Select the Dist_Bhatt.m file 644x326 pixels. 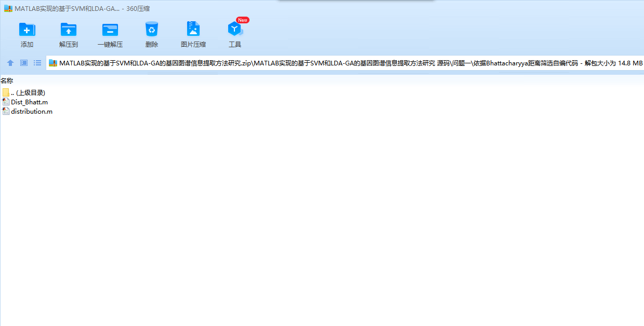coord(25,102)
